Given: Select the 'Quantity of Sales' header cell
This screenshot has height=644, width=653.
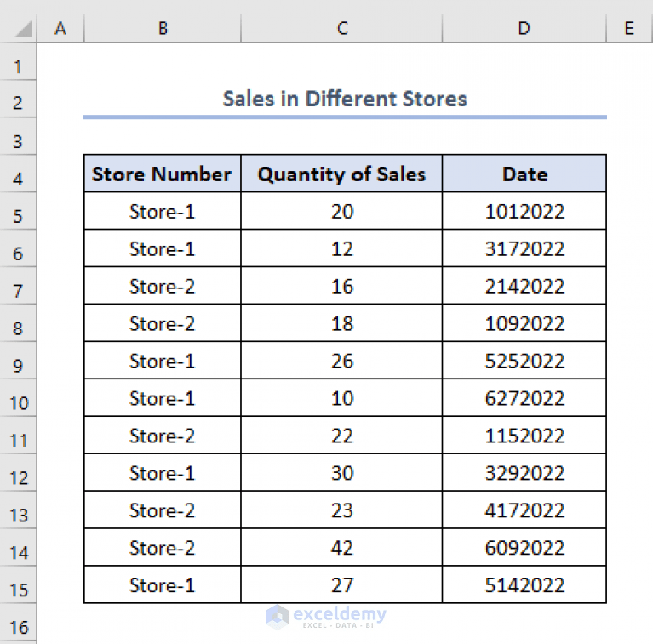Looking at the screenshot, I should (x=341, y=174).
